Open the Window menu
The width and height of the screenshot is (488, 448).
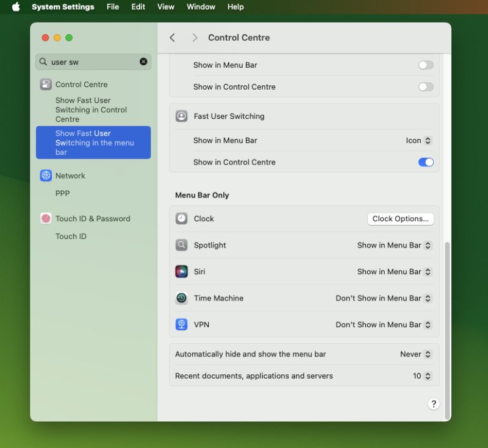(201, 7)
